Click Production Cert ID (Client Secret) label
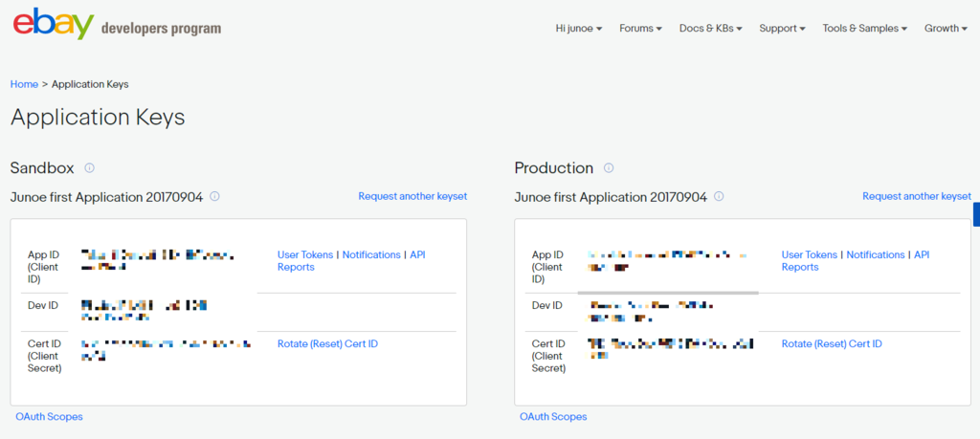The height and width of the screenshot is (439, 980). pyautogui.click(x=548, y=356)
